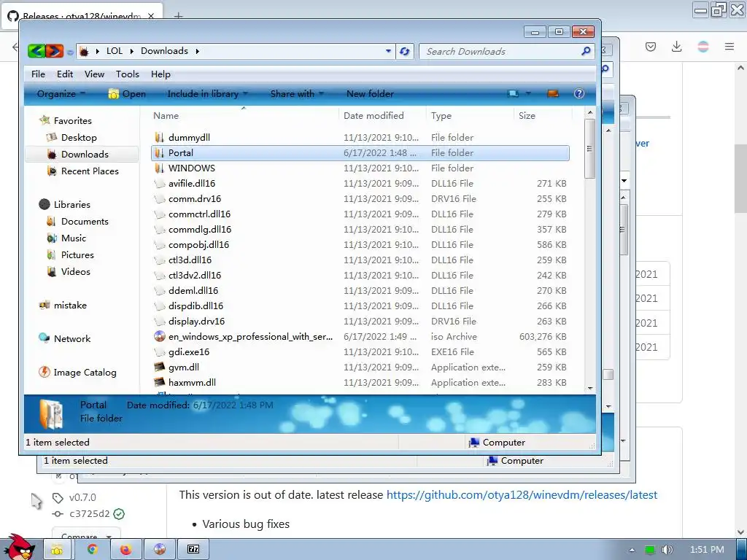
Task: Click the Favorites star heading
Action: (72, 120)
